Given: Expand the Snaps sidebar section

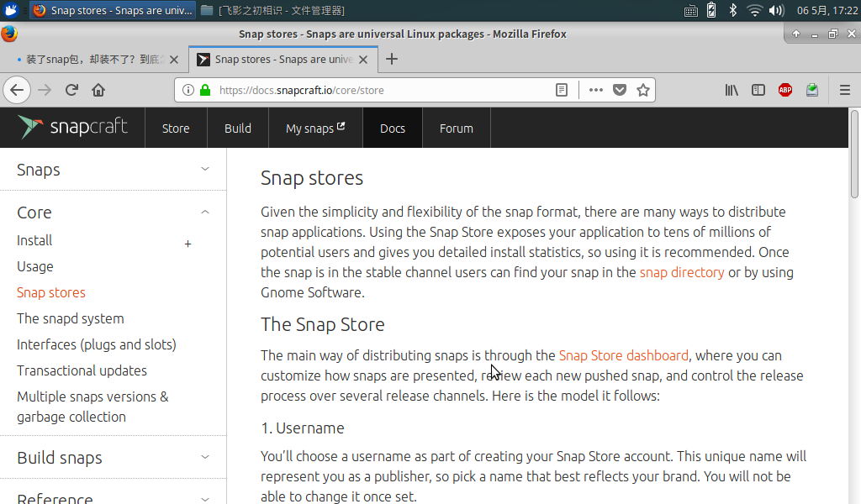Looking at the screenshot, I should (x=205, y=169).
